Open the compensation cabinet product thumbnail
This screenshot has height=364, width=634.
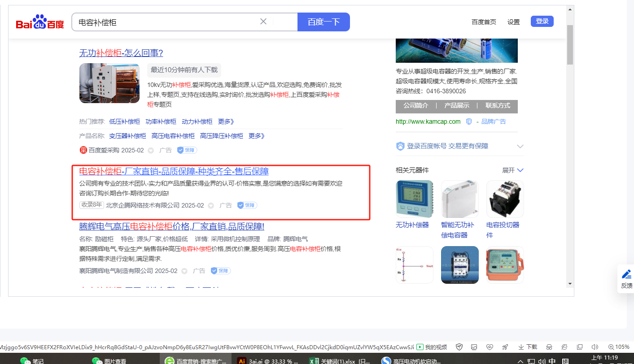(x=109, y=83)
